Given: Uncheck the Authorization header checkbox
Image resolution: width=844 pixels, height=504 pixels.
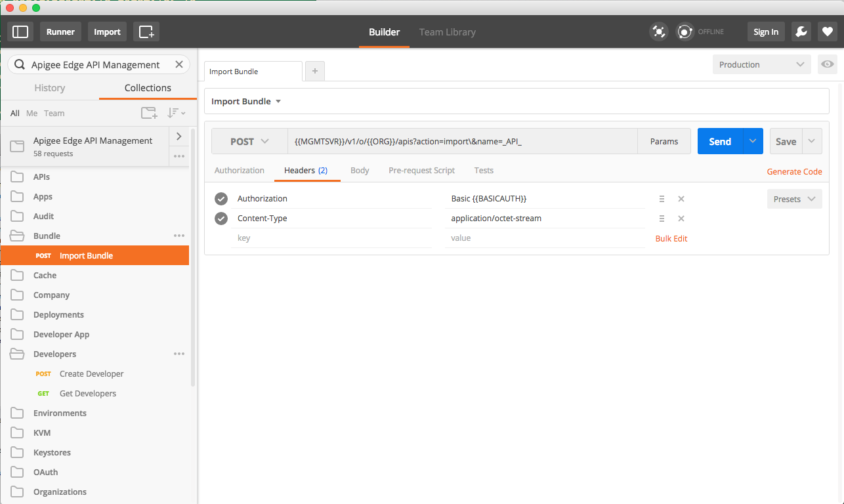Looking at the screenshot, I should point(221,199).
